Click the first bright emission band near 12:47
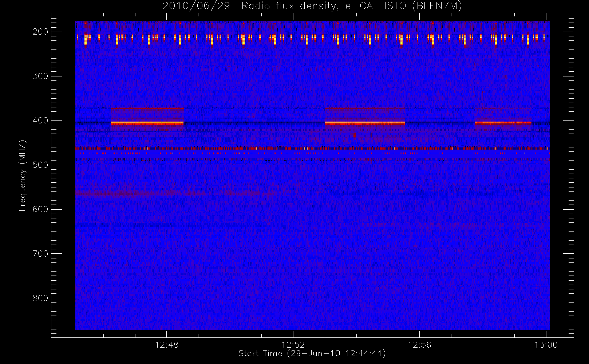Viewport: 589px width, 364px height. point(147,123)
